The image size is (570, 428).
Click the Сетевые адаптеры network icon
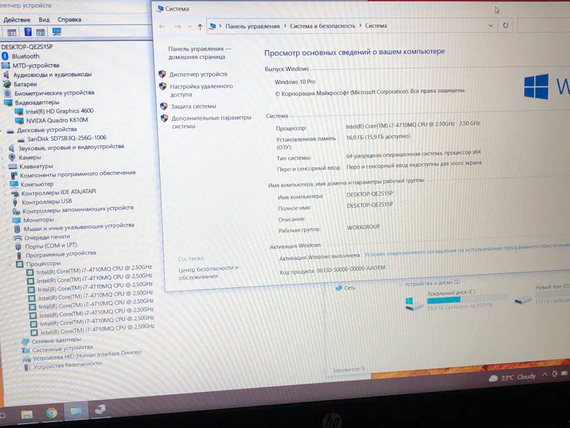(25, 341)
